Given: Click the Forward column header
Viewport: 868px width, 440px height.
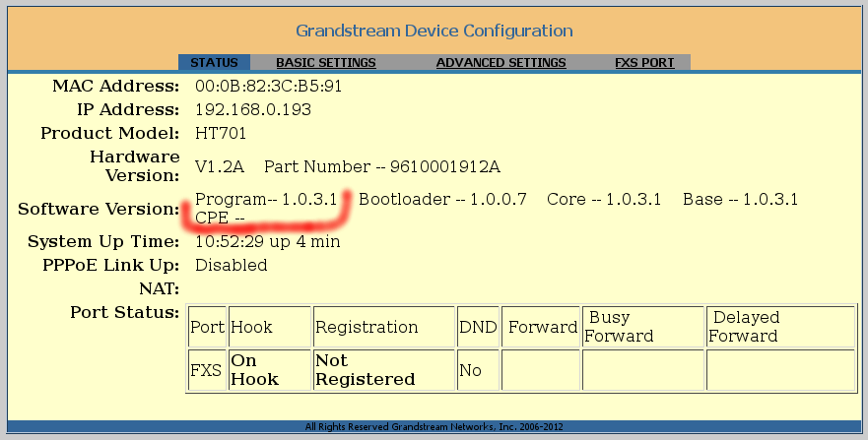Looking at the screenshot, I should coord(541,327).
